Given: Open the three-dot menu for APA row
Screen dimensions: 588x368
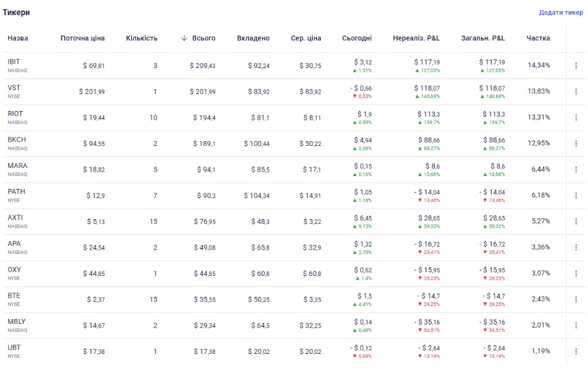Looking at the screenshot, I should coord(576,247).
